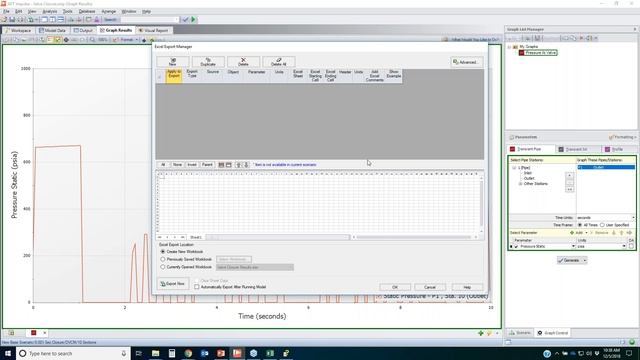Viewport: 640px width, 360px height.
Task: Click the Add parameter button
Action: point(576,233)
